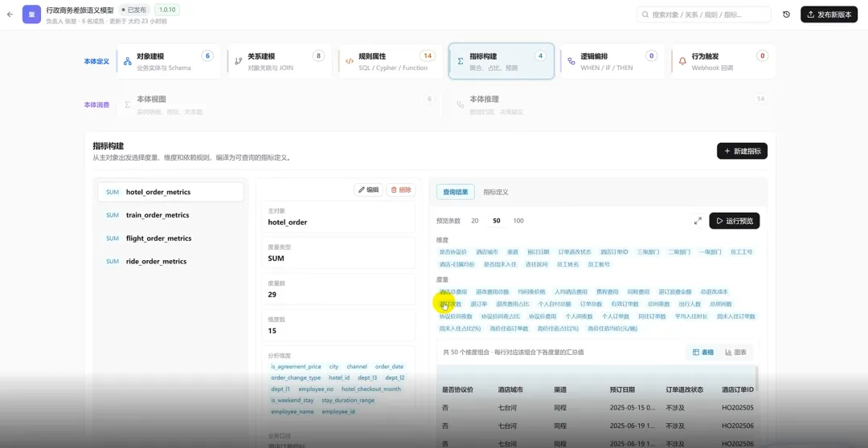Select train_order_metrics in the list
The image size is (868, 448).
pyautogui.click(x=170, y=215)
